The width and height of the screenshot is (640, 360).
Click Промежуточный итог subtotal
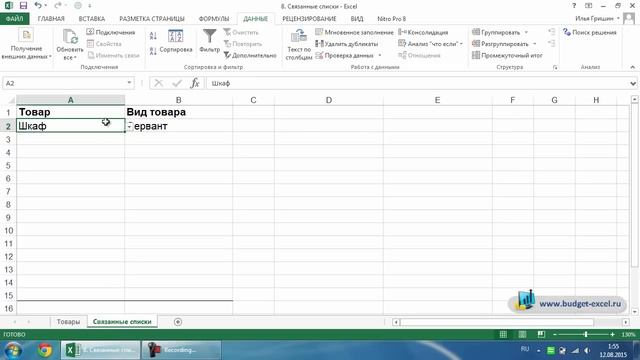(x=507, y=55)
